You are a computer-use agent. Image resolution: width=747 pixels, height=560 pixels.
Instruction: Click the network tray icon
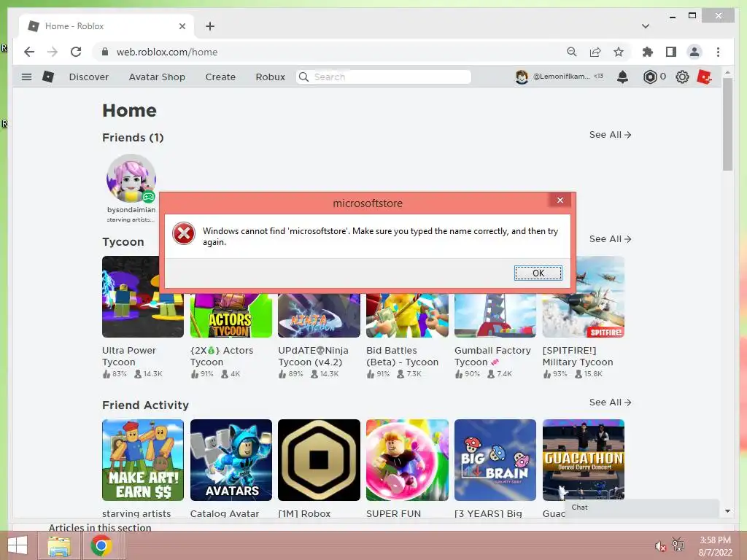pos(678,544)
